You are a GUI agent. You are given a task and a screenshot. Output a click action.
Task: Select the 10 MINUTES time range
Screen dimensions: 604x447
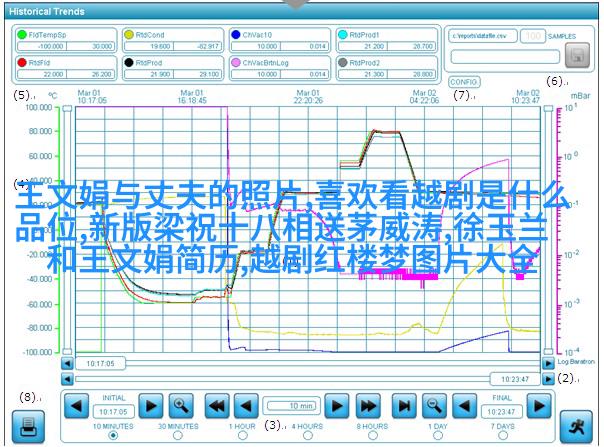(113, 435)
